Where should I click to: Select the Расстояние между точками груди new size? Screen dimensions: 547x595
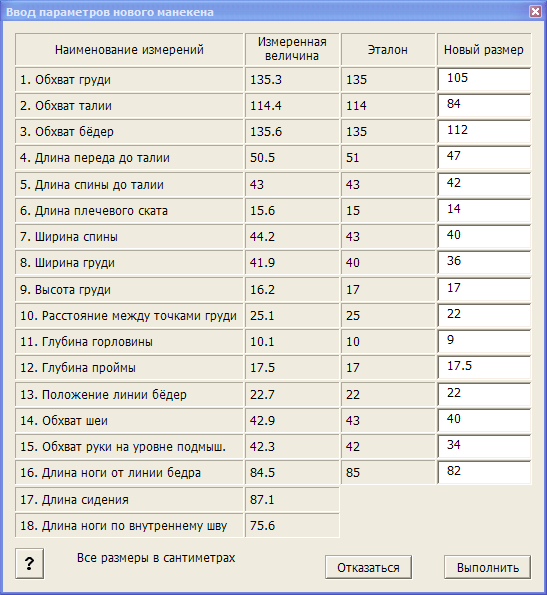click(484, 315)
